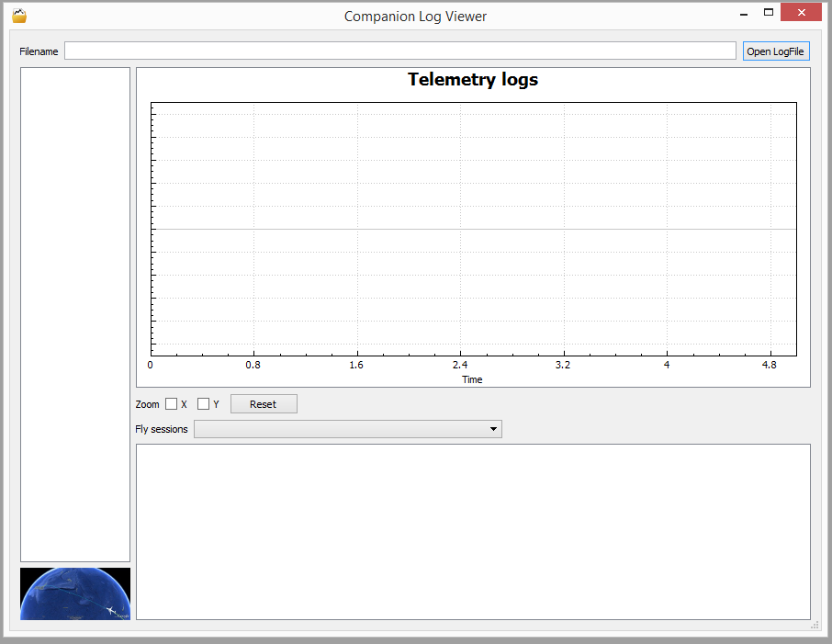The height and width of the screenshot is (644, 832).
Task: Click the Companion Log Viewer app icon
Action: pos(19,16)
